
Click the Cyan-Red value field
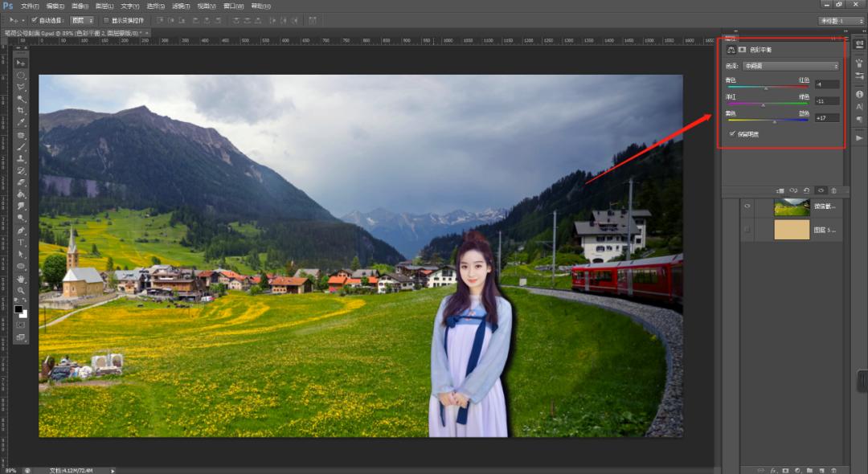pyautogui.click(x=827, y=84)
